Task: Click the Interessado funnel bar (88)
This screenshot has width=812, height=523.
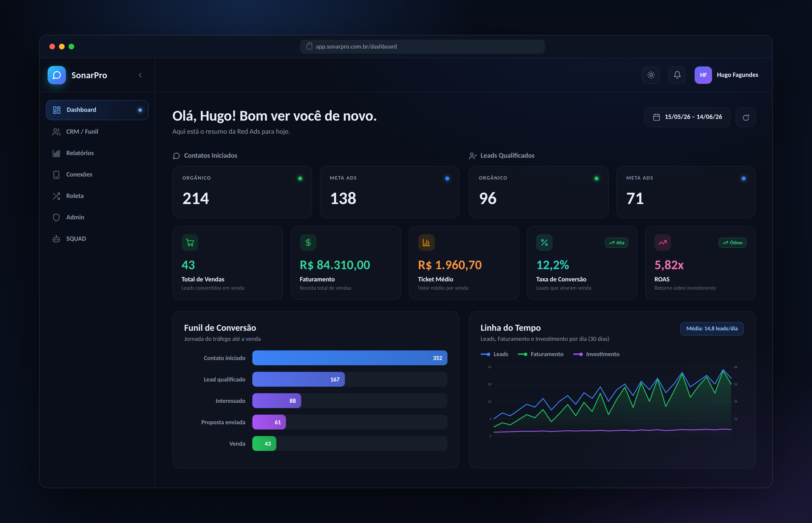Action: [x=277, y=401]
